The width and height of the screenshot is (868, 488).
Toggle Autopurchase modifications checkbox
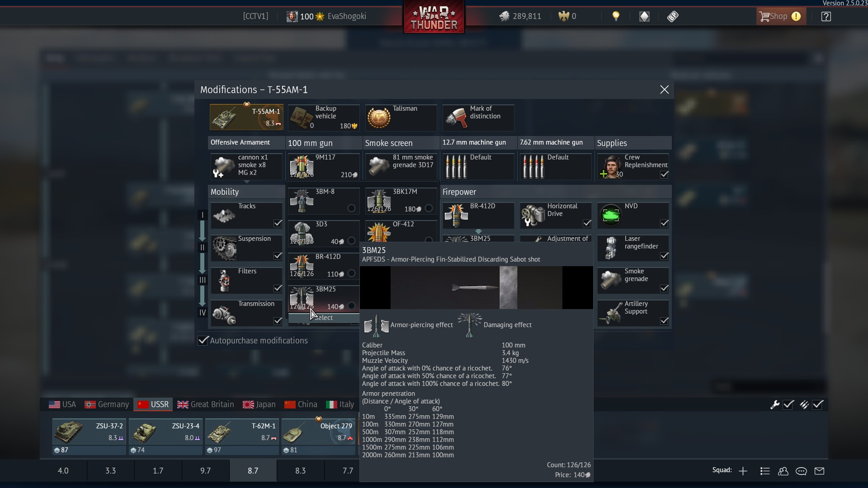pyautogui.click(x=203, y=340)
